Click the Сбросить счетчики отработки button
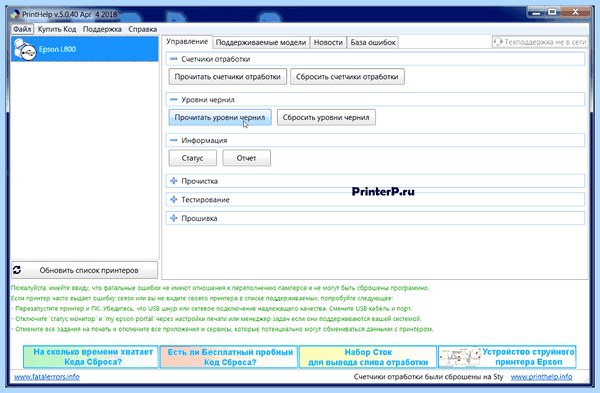 pyautogui.click(x=347, y=77)
